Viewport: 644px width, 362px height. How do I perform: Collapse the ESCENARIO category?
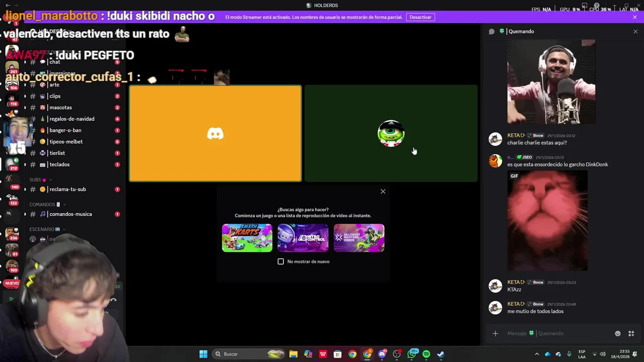pyautogui.click(x=47, y=229)
